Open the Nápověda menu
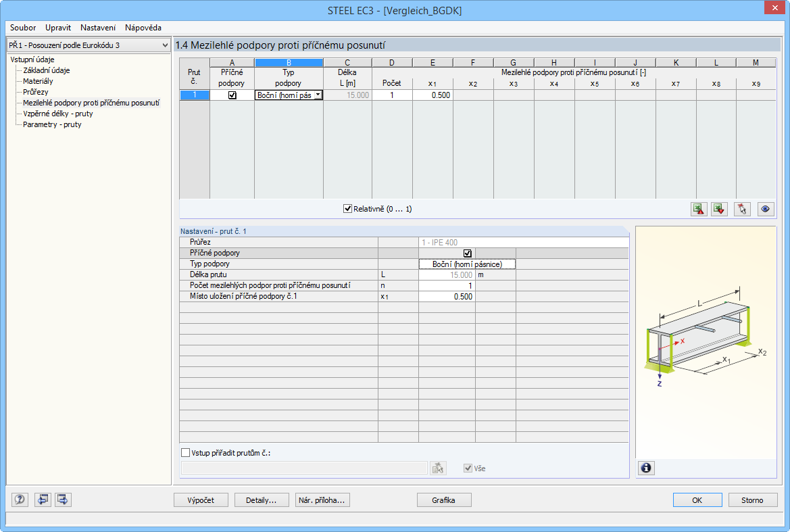Viewport: 790px width, 532px height. coord(143,28)
